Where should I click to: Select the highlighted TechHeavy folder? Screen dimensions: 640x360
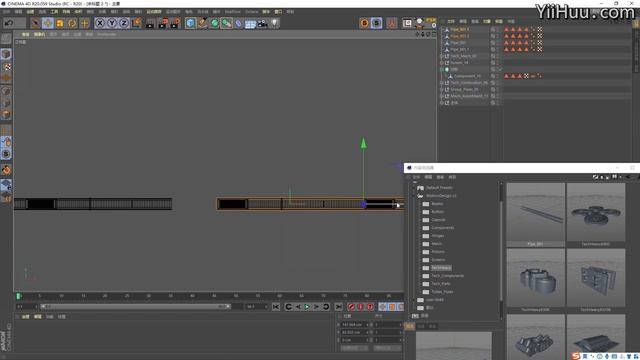(441, 268)
